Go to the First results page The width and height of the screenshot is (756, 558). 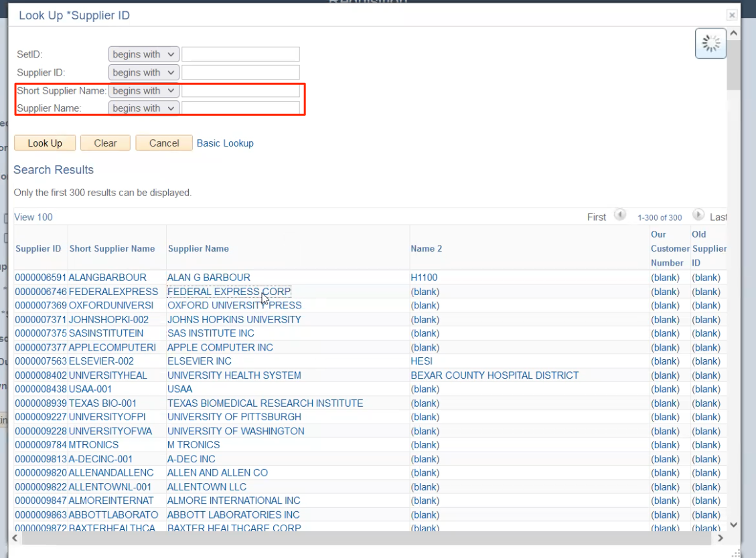597,217
